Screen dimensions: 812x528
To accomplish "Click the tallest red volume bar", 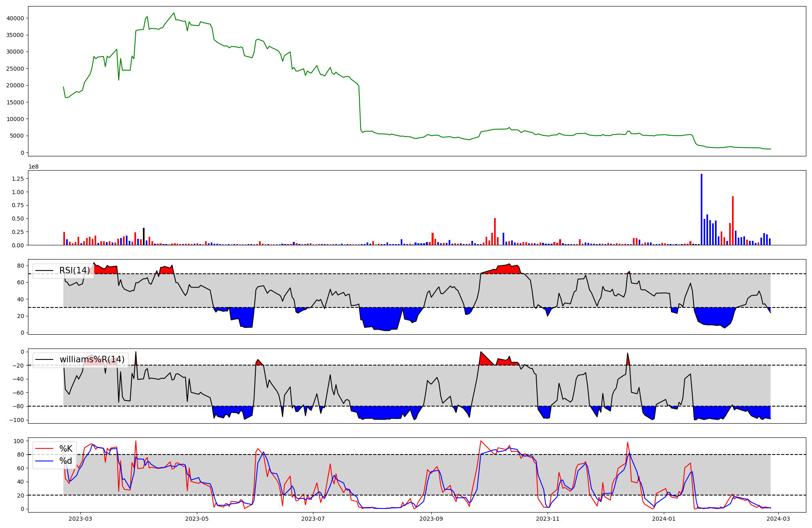I will coord(733,221).
